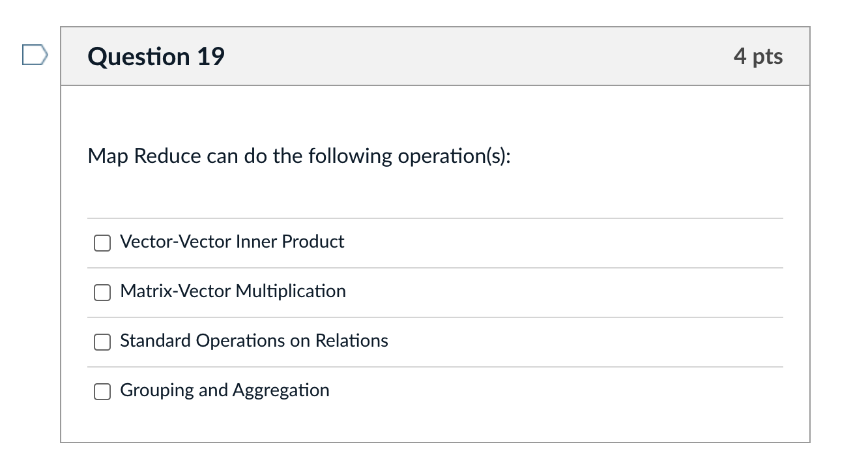The width and height of the screenshot is (868, 464).
Task: Click the word 'Grouping' in the last option
Action: click(x=157, y=390)
